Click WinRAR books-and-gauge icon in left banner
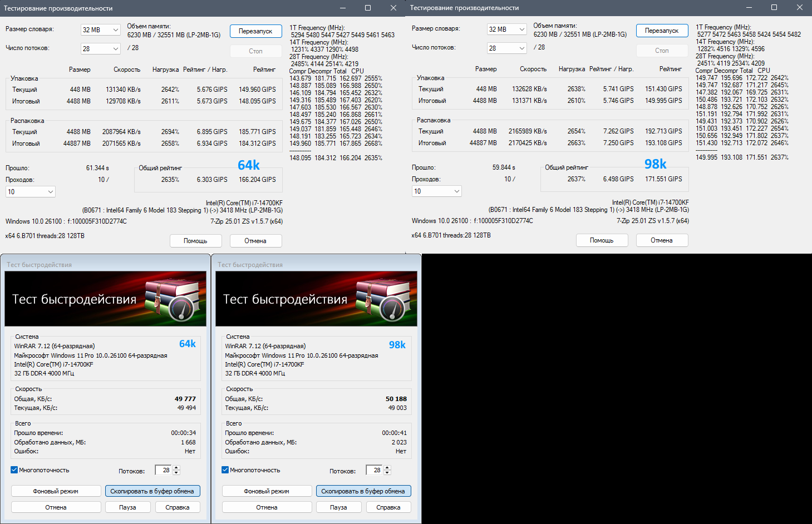812x524 pixels. (x=173, y=299)
